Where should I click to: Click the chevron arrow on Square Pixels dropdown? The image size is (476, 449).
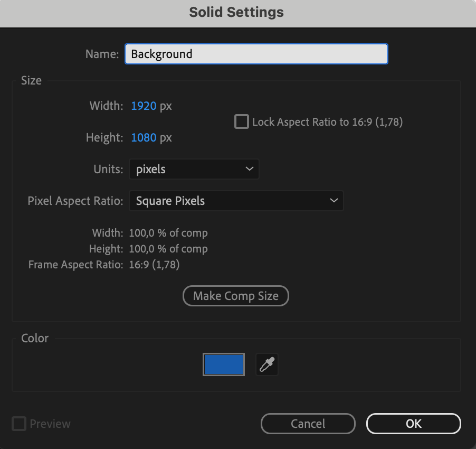334,201
